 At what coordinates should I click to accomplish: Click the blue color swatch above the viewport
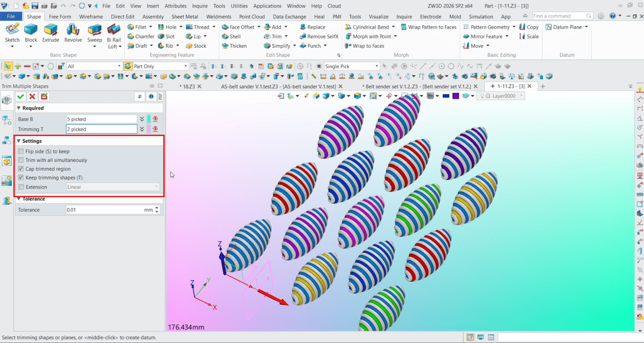click(446, 96)
